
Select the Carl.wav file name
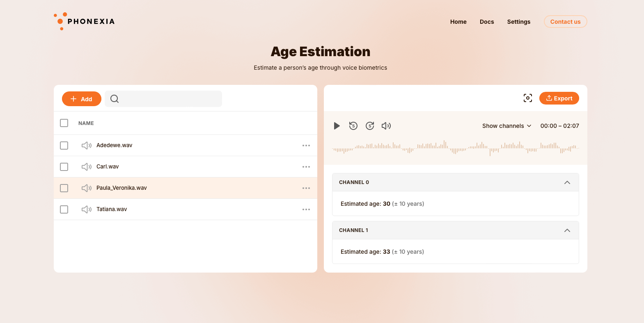pyautogui.click(x=108, y=166)
